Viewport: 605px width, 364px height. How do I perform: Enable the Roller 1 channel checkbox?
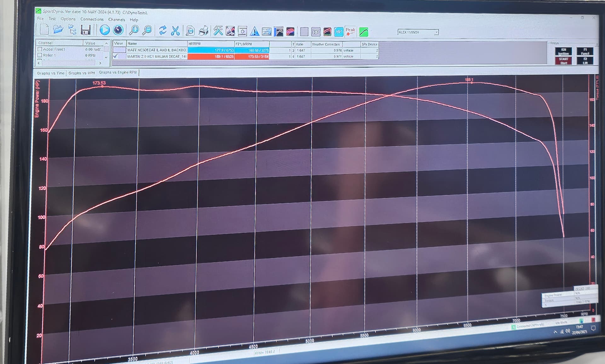pyautogui.click(x=40, y=55)
